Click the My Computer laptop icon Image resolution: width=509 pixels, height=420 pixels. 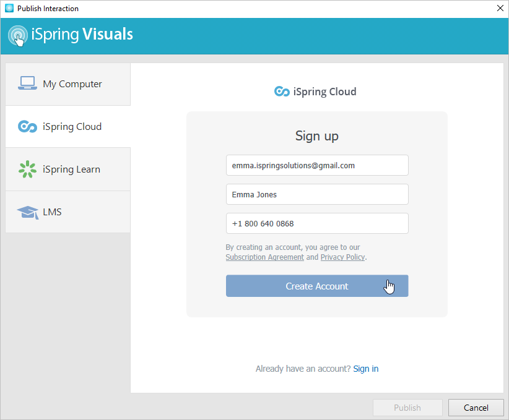coord(27,84)
